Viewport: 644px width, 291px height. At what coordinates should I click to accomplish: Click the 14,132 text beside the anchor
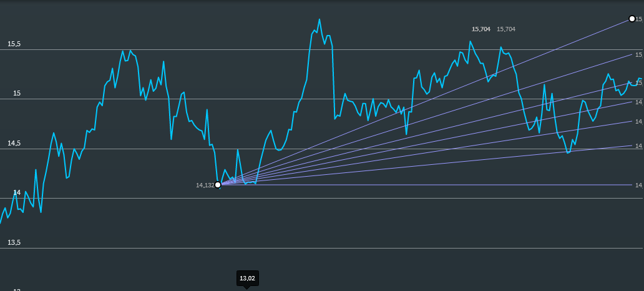(205, 185)
